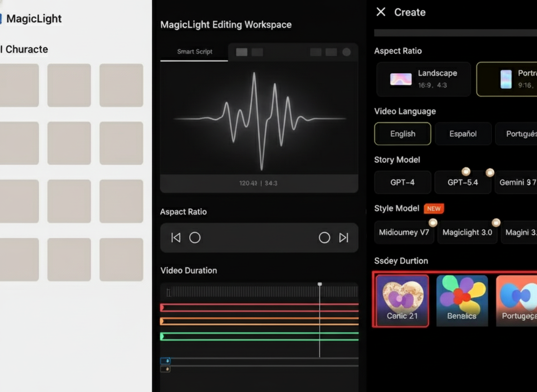Click the audio waveform preview
537x392 pixels.
pos(259,118)
